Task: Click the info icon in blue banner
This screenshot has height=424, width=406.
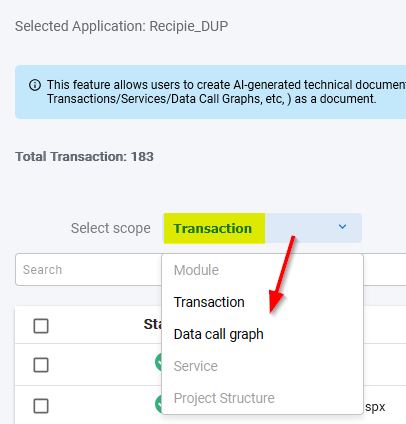Action: [35, 85]
